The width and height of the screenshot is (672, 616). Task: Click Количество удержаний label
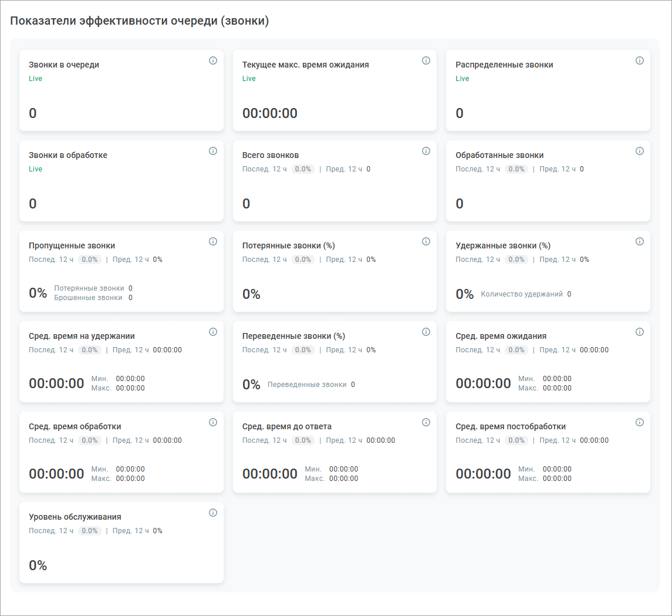[522, 294]
